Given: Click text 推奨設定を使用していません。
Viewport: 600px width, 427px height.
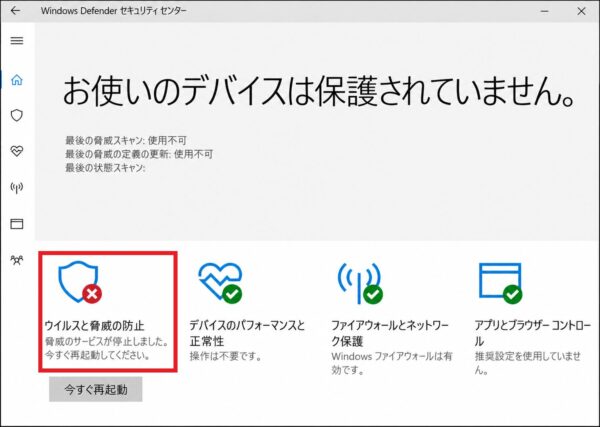Looking at the screenshot, I should [x=528, y=363].
